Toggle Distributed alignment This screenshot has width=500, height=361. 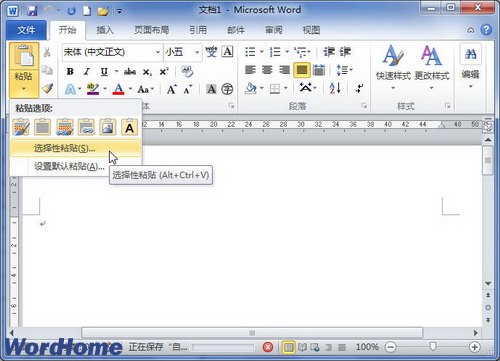click(319, 70)
